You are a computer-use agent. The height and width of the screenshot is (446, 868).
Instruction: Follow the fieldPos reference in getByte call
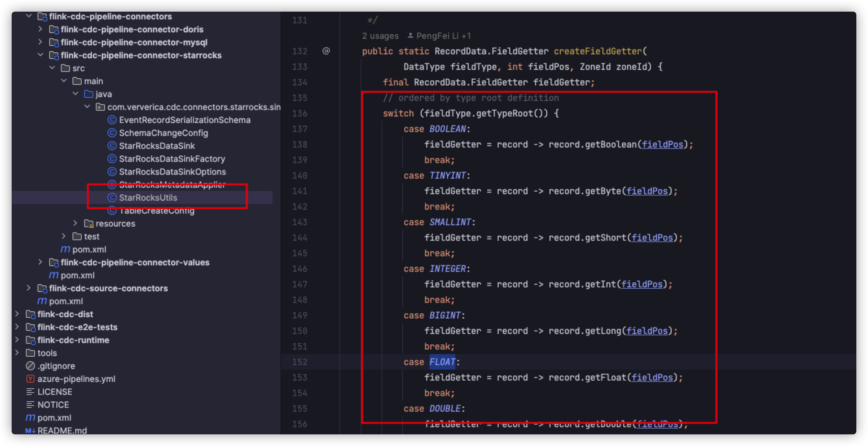point(647,191)
